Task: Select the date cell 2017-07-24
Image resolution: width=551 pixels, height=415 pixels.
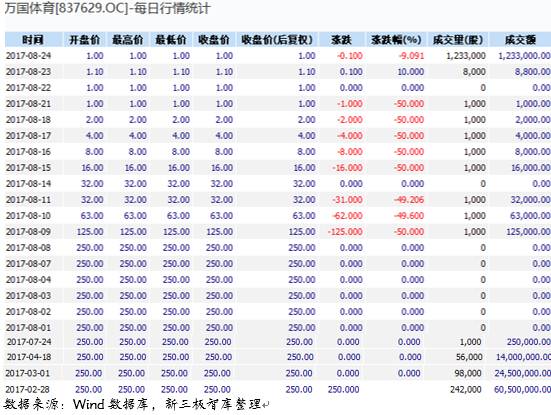Action: coord(29,342)
